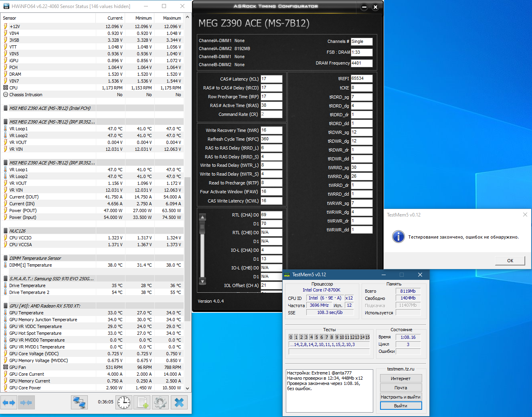The image size is (532, 417).
Task: Select the DIMM Temperature Sensor group header
Action: [92, 258]
